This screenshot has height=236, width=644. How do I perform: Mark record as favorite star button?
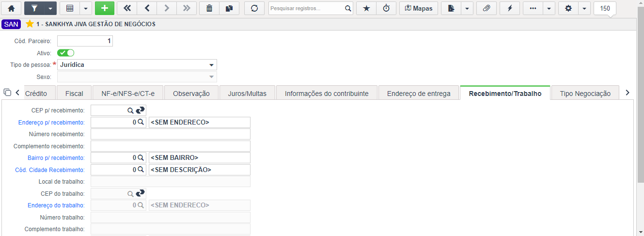[366, 8]
